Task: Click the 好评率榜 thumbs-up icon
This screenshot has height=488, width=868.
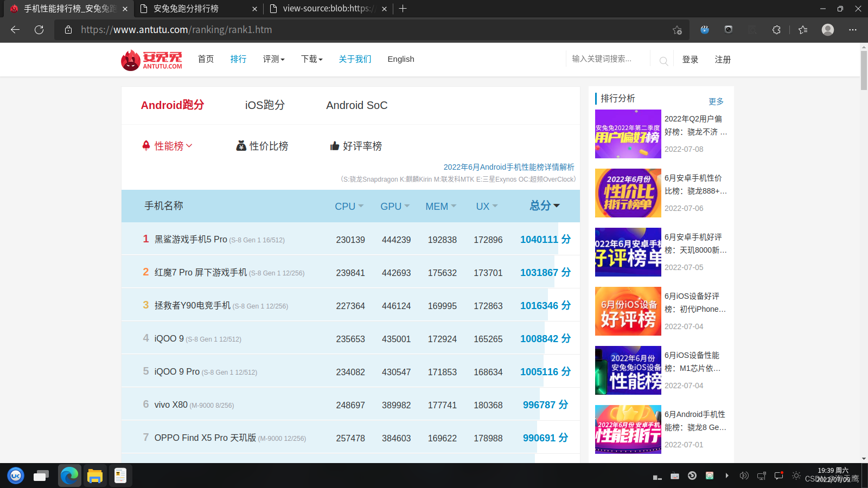Action: (335, 145)
